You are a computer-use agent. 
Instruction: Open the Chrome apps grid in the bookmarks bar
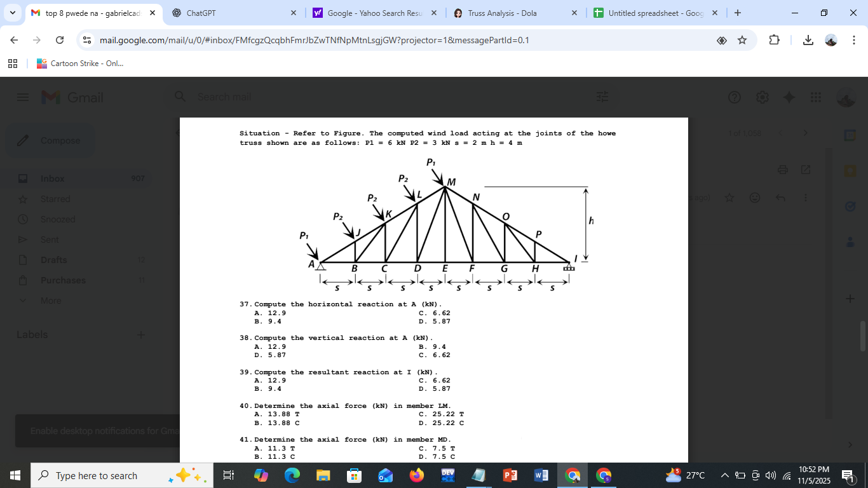tap(12, 64)
